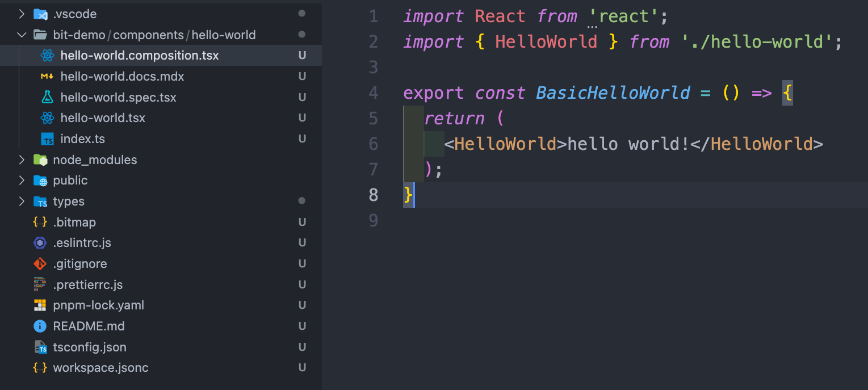Expand the public folder chevron
Image resolution: width=868 pixels, height=390 pixels.
click(22, 181)
